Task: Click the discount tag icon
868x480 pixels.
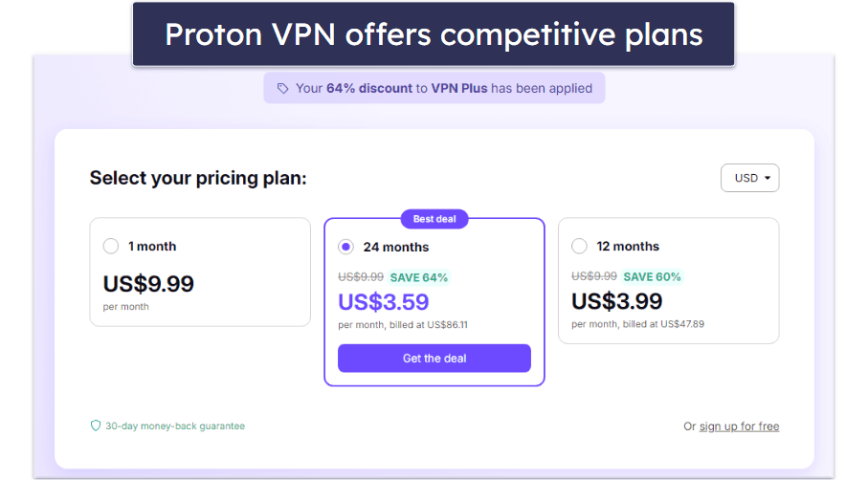Action: coord(283,89)
